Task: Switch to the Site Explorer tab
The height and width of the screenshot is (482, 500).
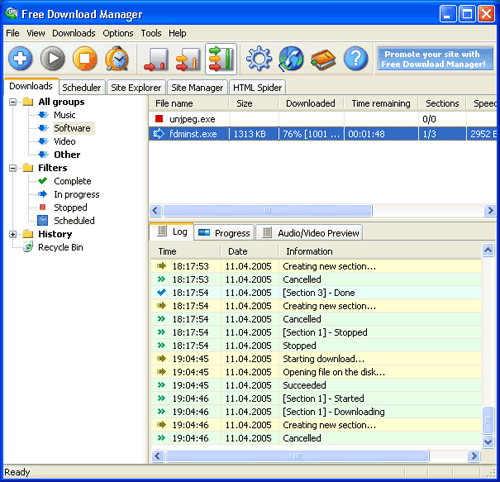Action: (x=136, y=88)
